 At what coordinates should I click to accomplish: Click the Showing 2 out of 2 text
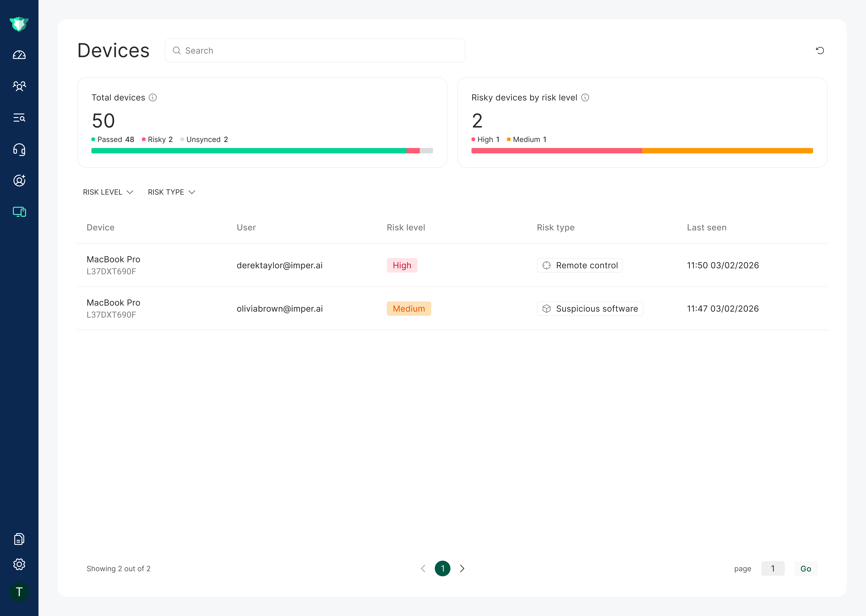tap(118, 569)
